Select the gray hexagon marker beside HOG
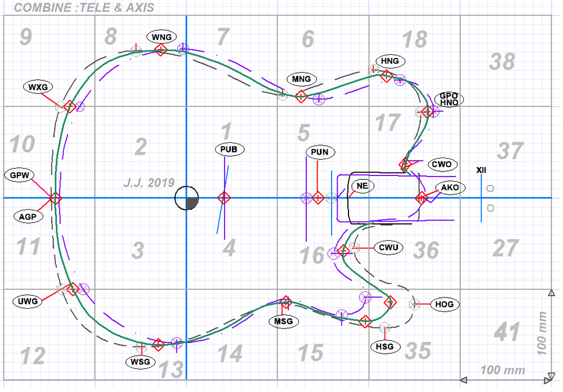The height and width of the screenshot is (392, 563). pyautogui.click(x=415, y=305)
